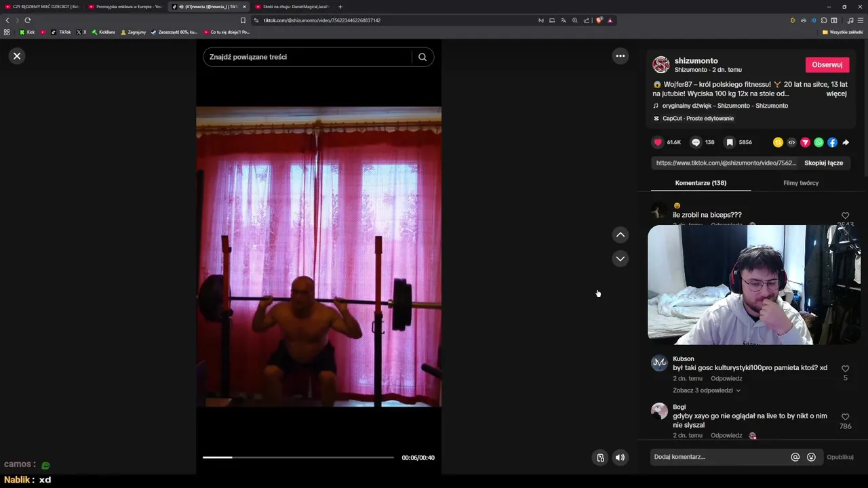The height and width of the screenshot is (488, 868).
Task: Switch to the CZY BĘDZIEMY MIEĆ DZIECKO browser tab
Action: [41, 7]
